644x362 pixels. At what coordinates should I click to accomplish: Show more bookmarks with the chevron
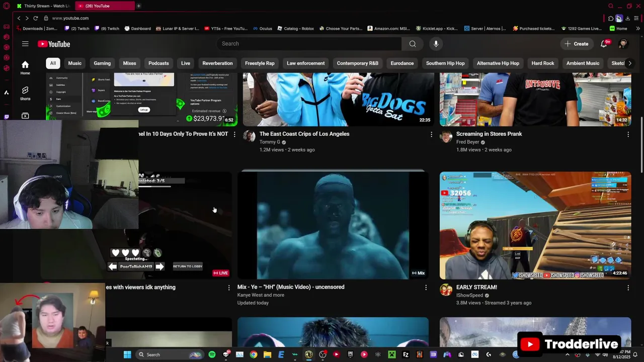[638, 29]
